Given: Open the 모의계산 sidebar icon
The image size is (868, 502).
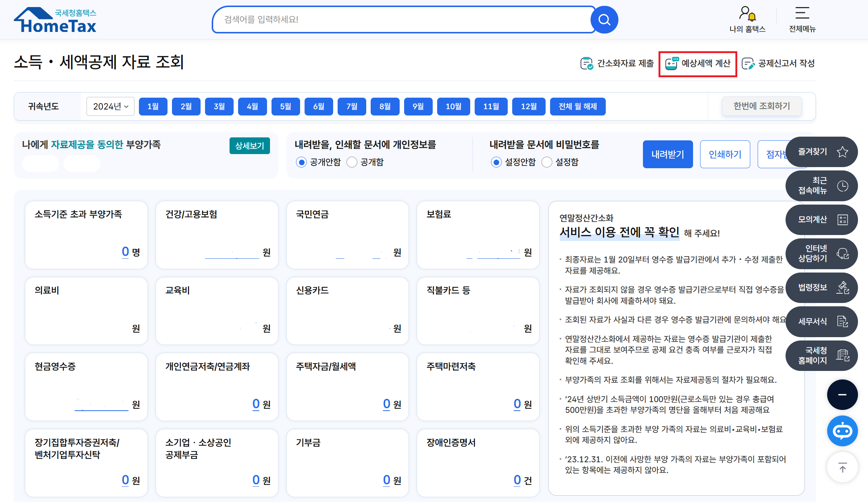Looking at the screenshot, I should coord(843,219).
